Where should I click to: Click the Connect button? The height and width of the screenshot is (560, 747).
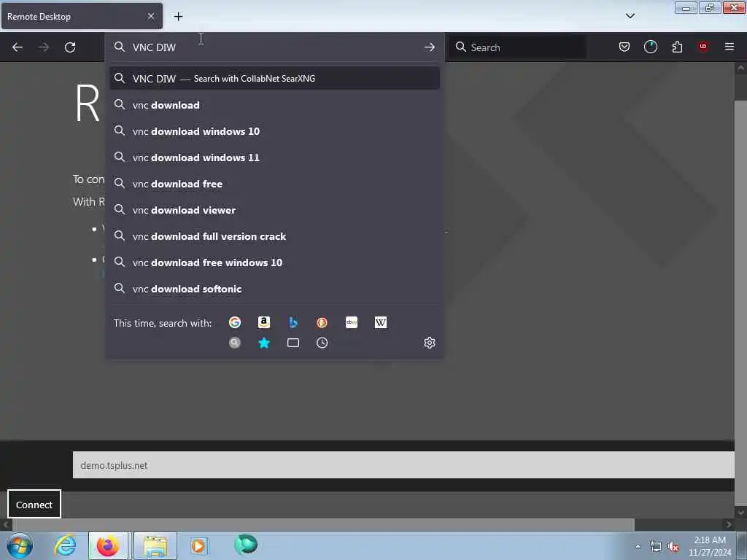click(34, 504)
